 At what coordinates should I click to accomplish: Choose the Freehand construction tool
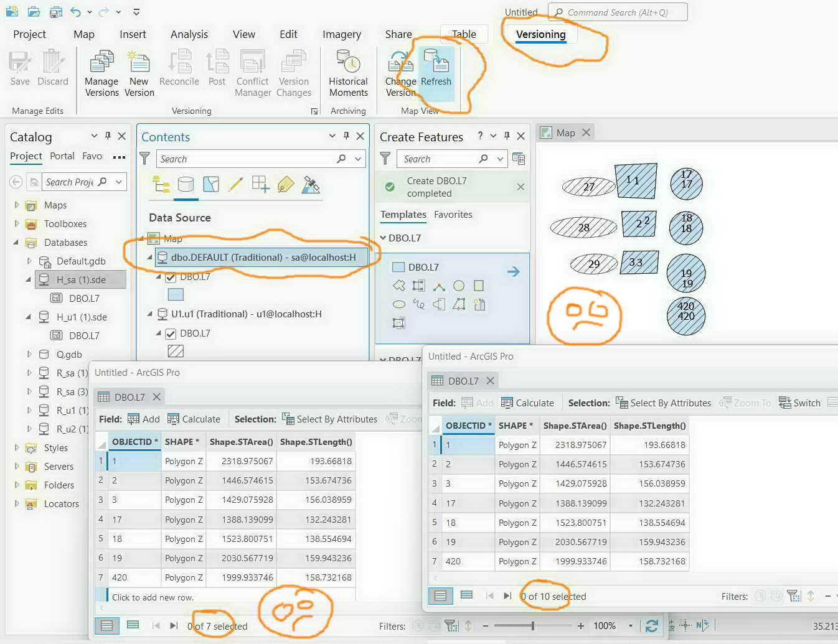coord(419,304)
